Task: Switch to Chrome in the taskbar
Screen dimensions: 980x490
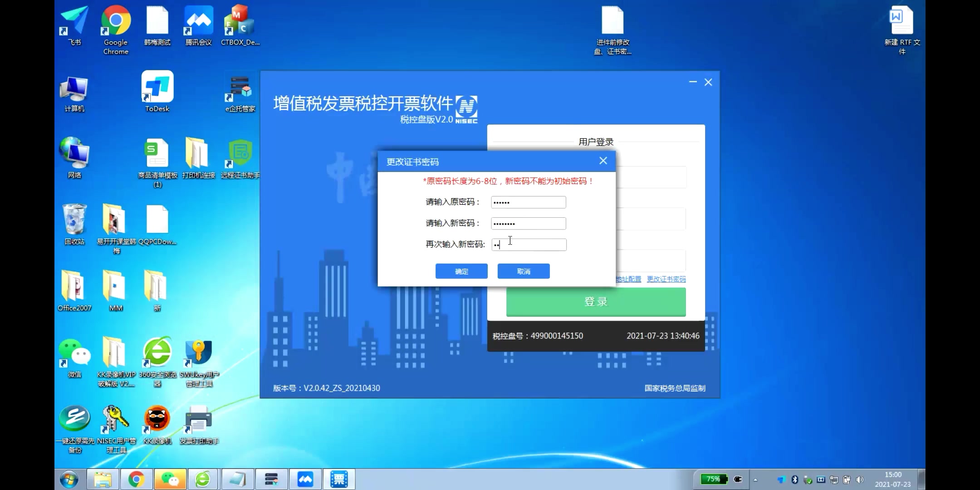Action: [136, 480]
